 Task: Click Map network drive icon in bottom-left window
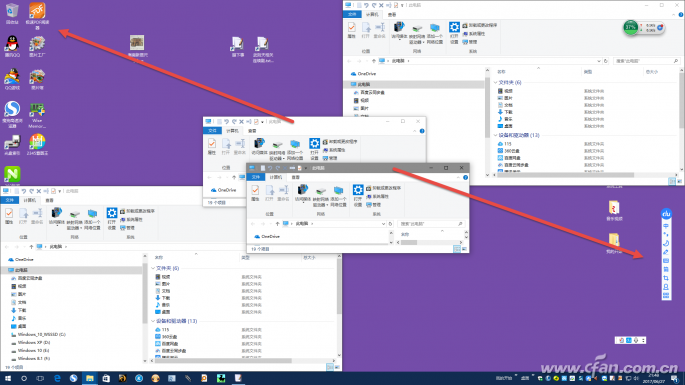[74, 219]
